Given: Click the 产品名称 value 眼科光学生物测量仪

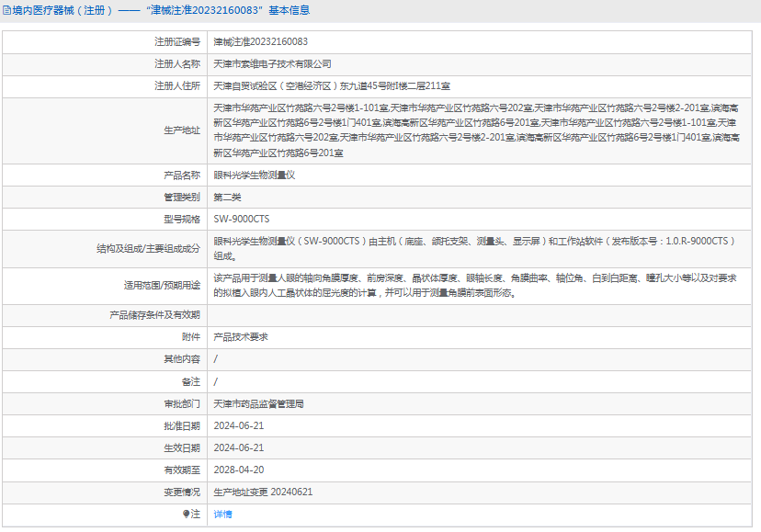Looking at the screenshot, I should point(255,175).
